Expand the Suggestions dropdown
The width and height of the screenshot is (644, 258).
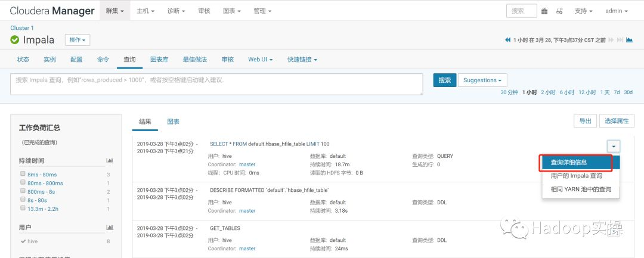point(482,80)
